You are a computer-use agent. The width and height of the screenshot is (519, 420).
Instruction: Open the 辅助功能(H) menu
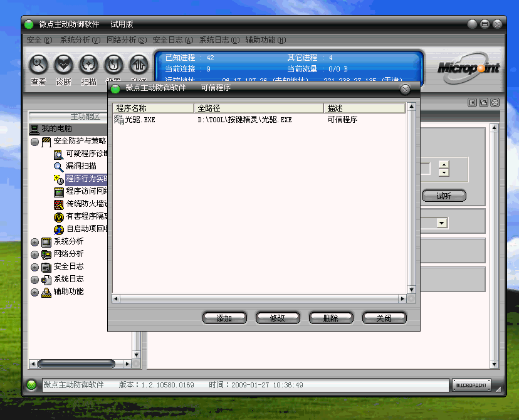(266, 40)
